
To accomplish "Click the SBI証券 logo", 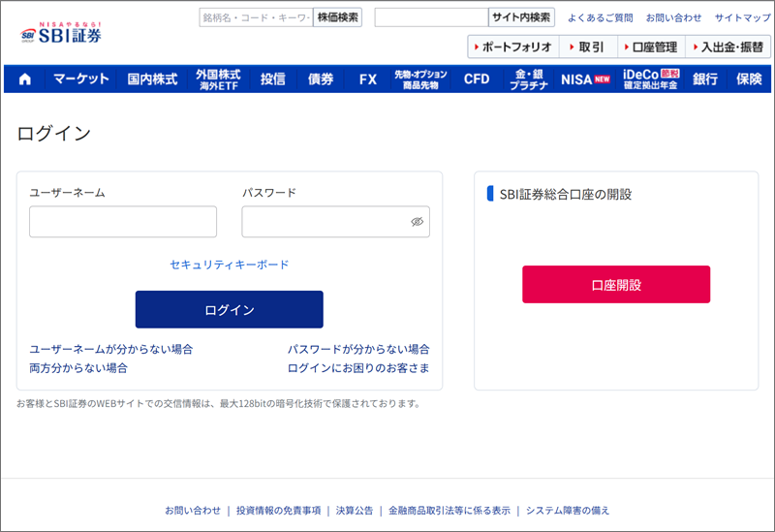I will (61, 33).
